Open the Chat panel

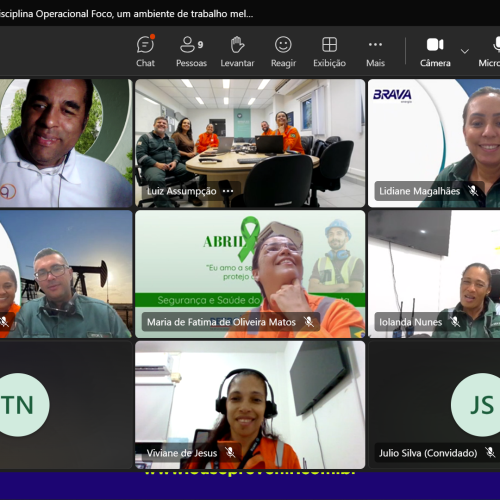tap(145, 52)
